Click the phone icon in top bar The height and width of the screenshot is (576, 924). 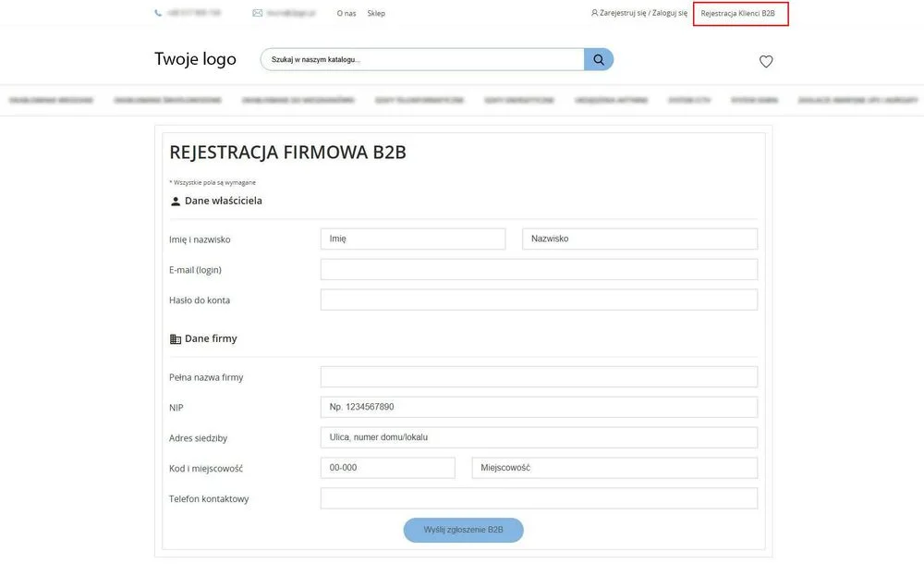point(158,13)
